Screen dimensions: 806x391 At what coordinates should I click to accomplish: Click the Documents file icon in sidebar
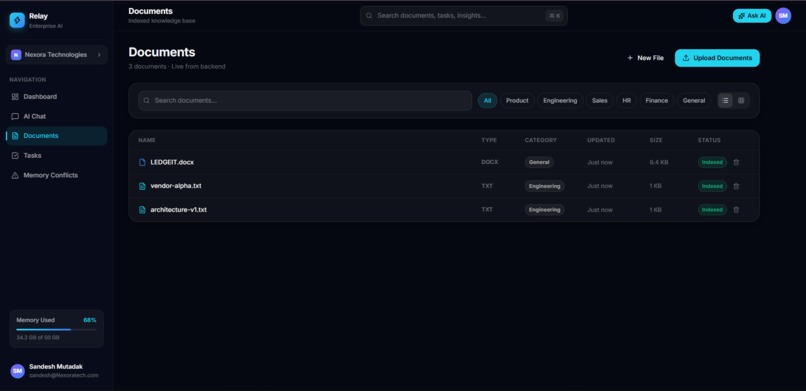pyautogui.click(x=15, y=136)
